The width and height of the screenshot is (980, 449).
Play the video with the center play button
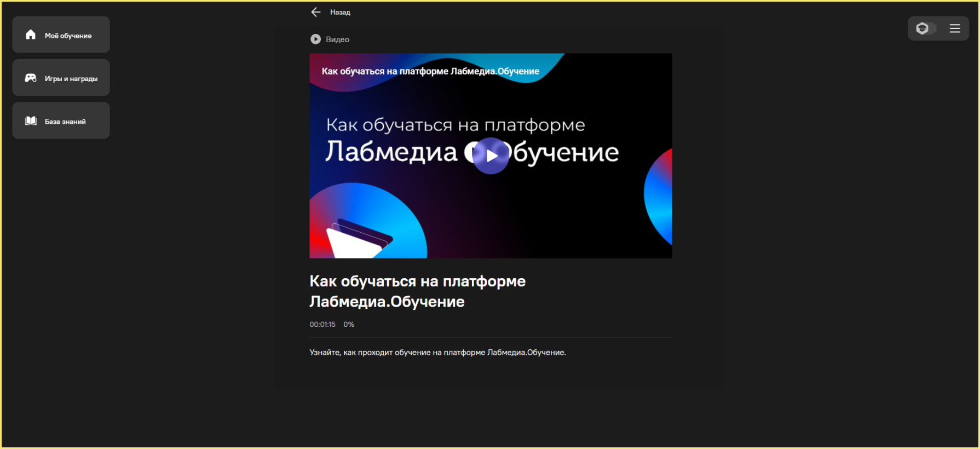click(x=491, y=156)
